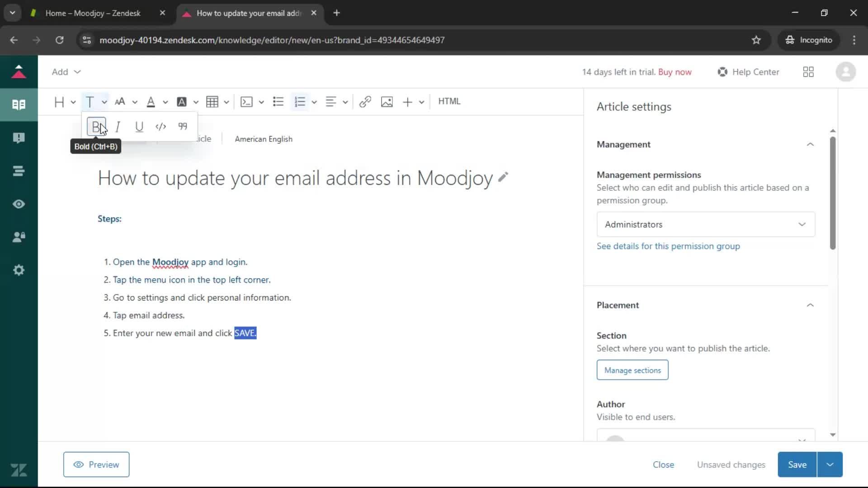Open the settings gear in sidebar
The image size is (868, 488).
pyautogui.click(x=19, y=270)
